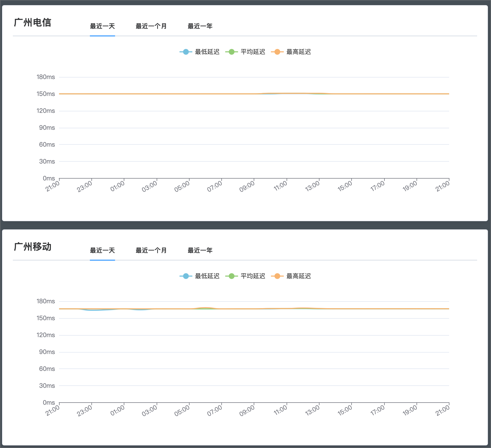This screenshot has width=491, height=448.
Task: Select 最近一天 tab in 广州移动 panel
Action: tap(102, 250)
